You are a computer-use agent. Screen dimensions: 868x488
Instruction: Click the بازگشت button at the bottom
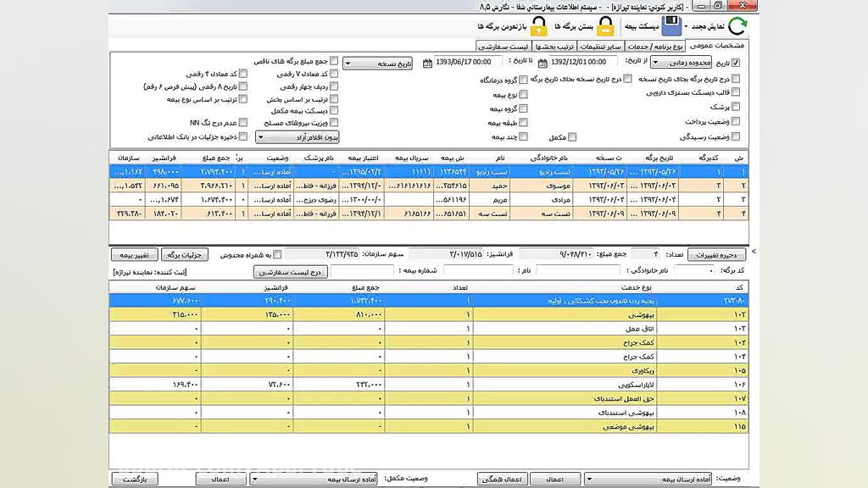coord(135,480)
